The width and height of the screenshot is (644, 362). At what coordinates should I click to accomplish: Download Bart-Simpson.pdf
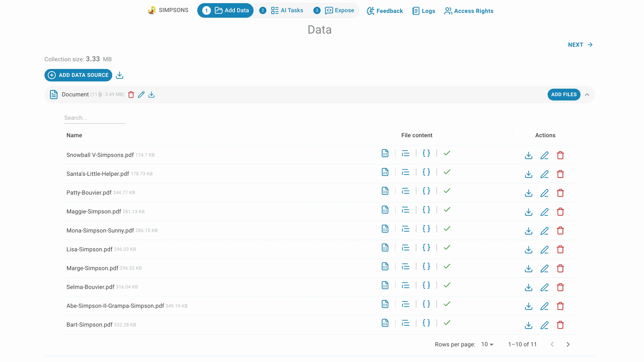529,325
